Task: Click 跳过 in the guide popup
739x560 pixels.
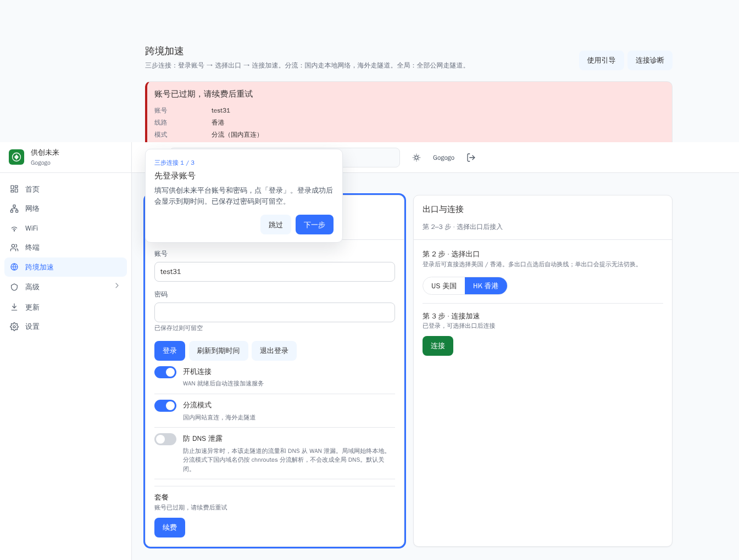Action: coord(276,225)
